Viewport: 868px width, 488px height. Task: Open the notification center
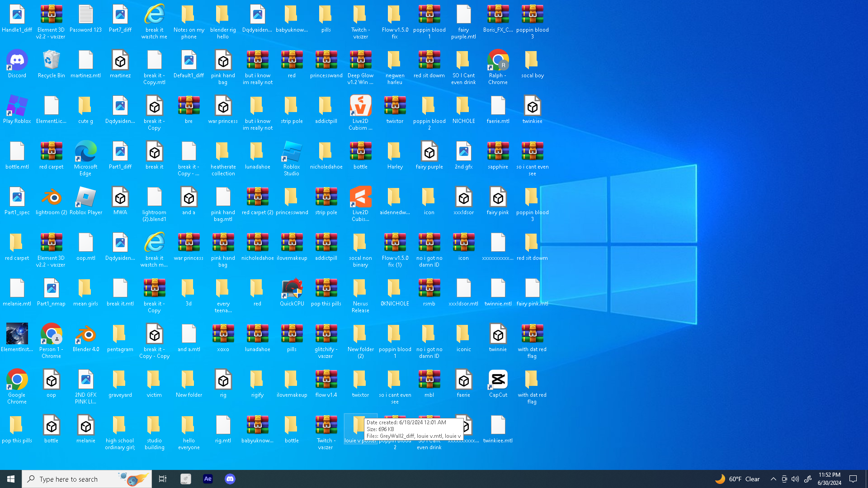click(854, 479)
